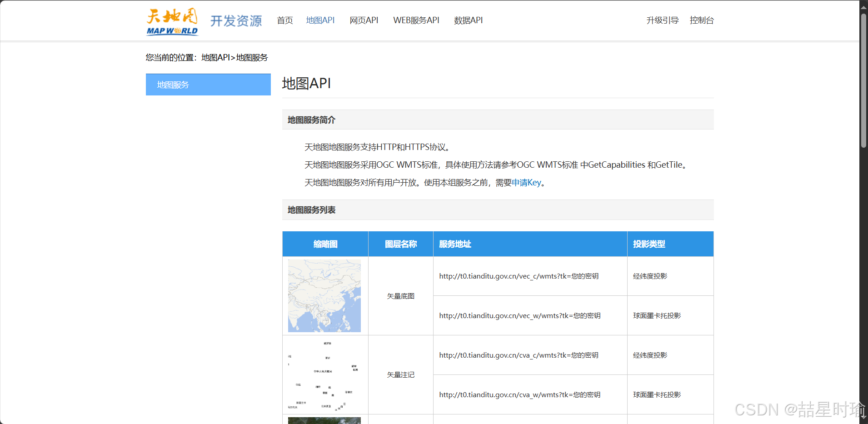The image size is (868, 424).
Task: Click the 地图API page heading
Action: [307, 84]
